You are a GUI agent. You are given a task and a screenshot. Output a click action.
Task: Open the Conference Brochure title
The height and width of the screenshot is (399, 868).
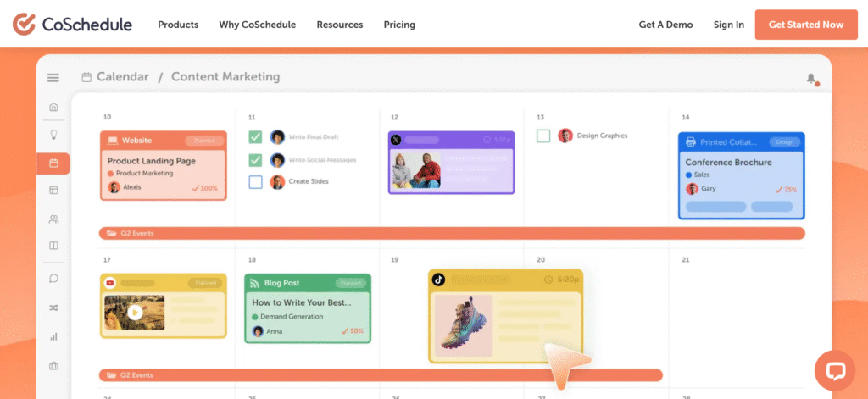728,162
